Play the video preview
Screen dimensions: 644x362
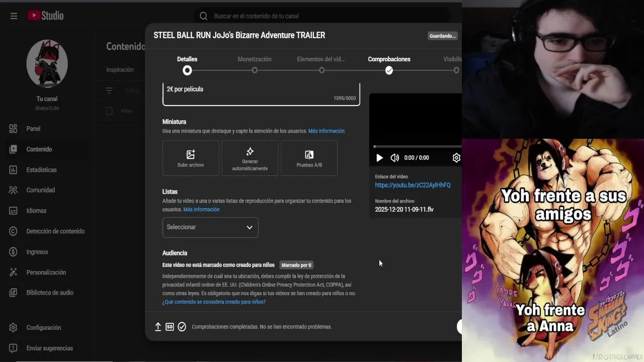click(x=379, y=158)
